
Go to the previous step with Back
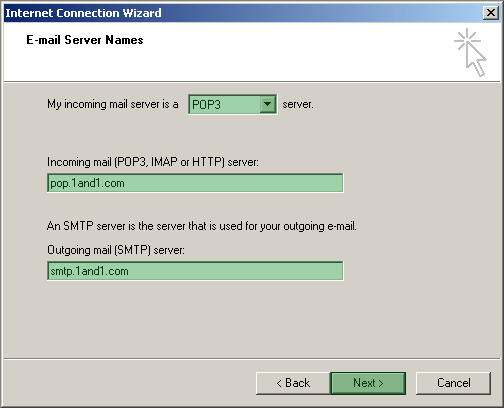click(293, 383)
